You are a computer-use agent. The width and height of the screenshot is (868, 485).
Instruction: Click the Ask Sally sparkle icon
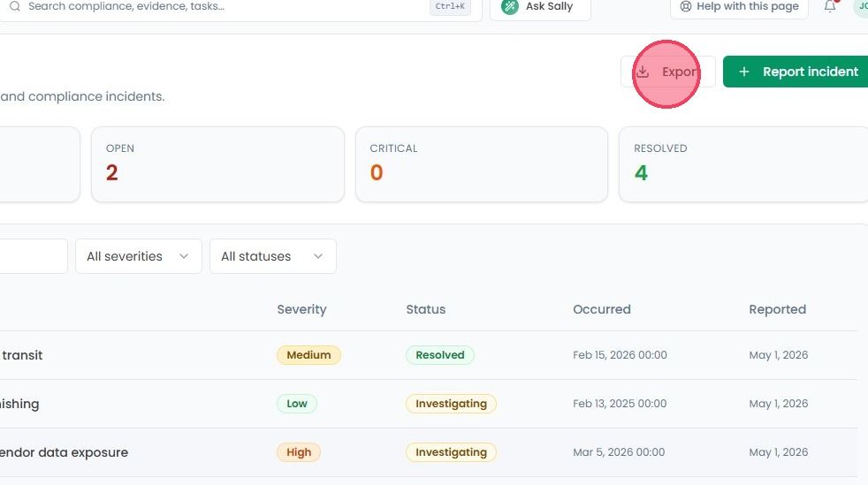click(x=510, y=7)
